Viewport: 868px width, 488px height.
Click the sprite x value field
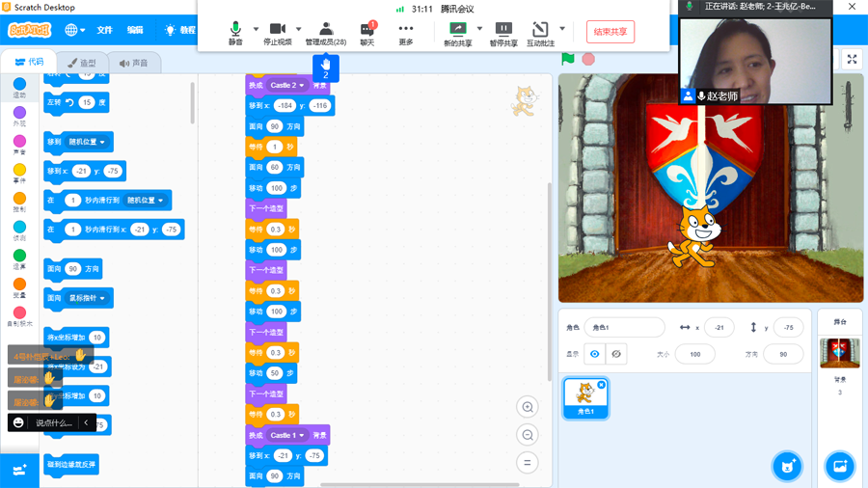pos(719,328)
